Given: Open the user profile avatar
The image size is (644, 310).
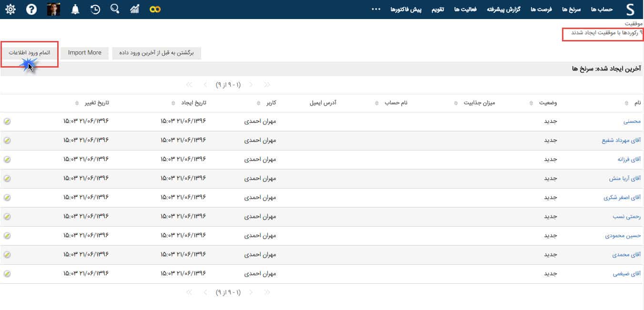Looking at the screenshot, I should [54, 9].
